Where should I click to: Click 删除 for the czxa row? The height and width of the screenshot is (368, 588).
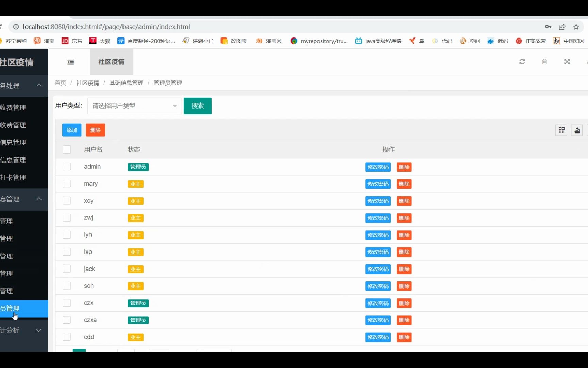[404, 320]
